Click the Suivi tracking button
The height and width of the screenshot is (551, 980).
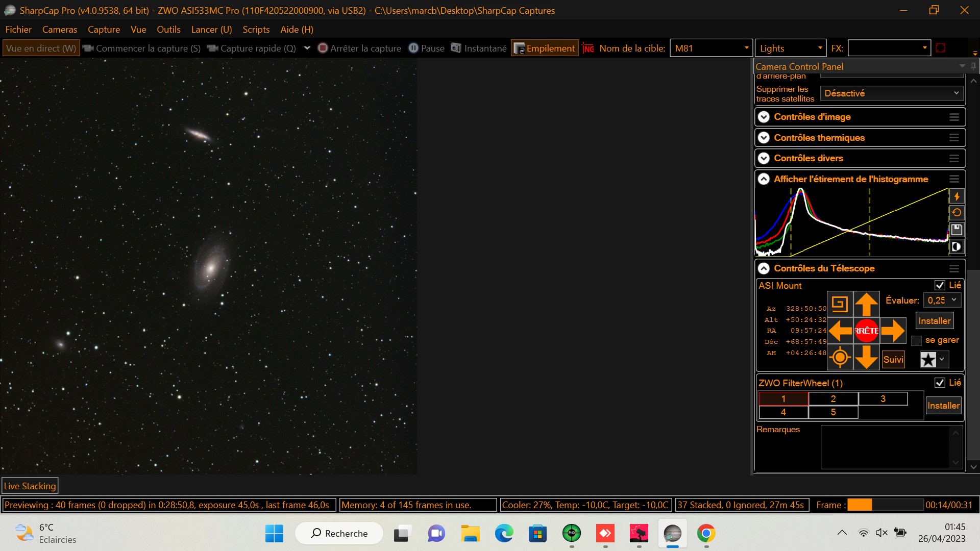pos(893,359)
